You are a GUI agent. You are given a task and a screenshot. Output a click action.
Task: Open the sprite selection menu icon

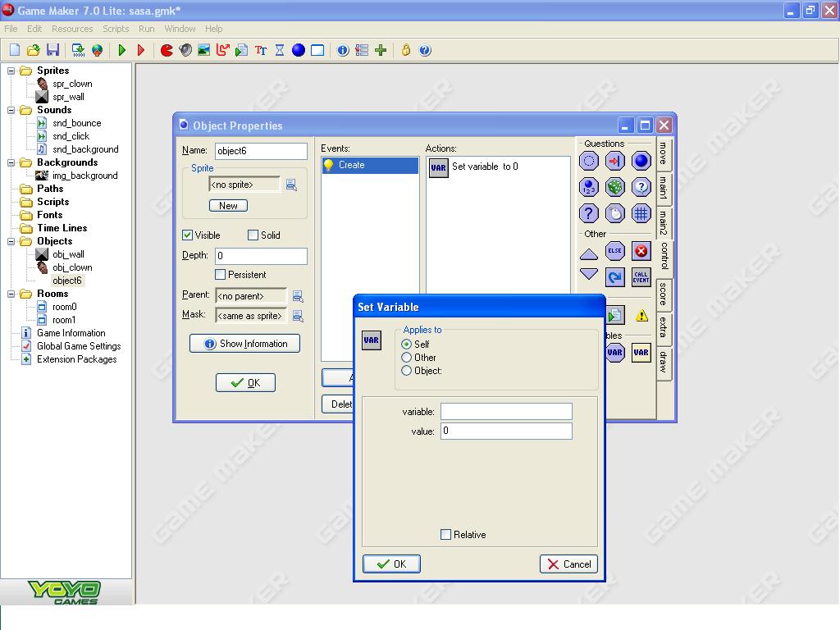click(291, 185)
